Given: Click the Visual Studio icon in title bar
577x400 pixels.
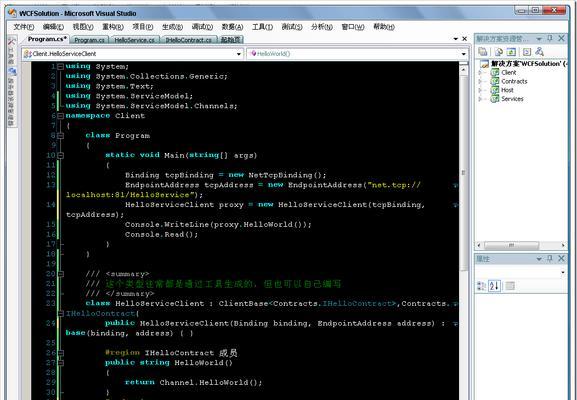Looking at the screenshot, I should [x=13, y=13].
